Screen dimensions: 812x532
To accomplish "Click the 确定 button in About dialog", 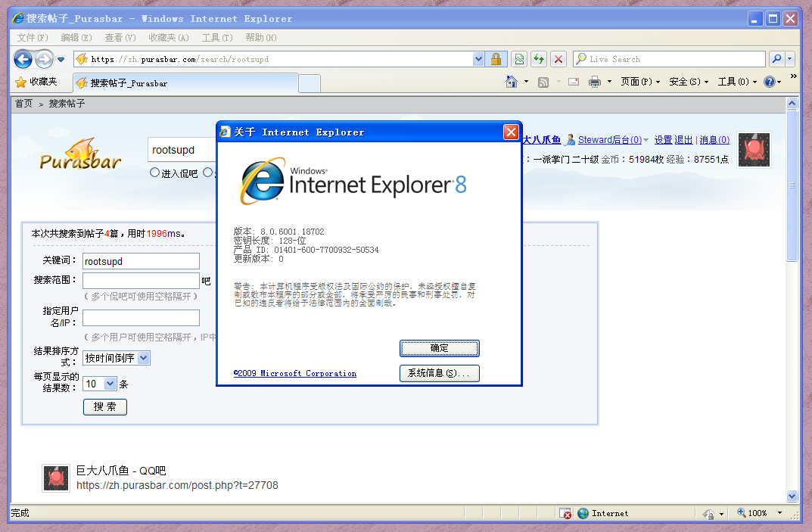I will pyautogui.click(x=439, y=348).
